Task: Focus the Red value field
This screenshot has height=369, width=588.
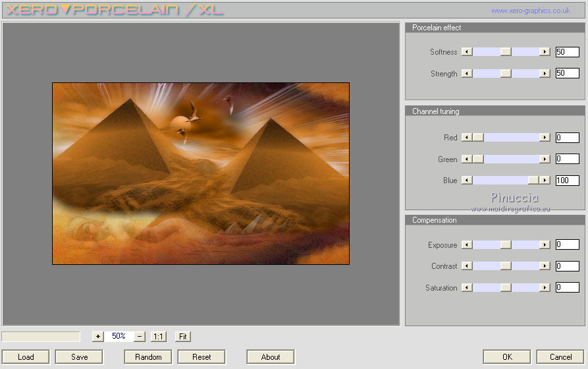Action: [x=568, y=138]
